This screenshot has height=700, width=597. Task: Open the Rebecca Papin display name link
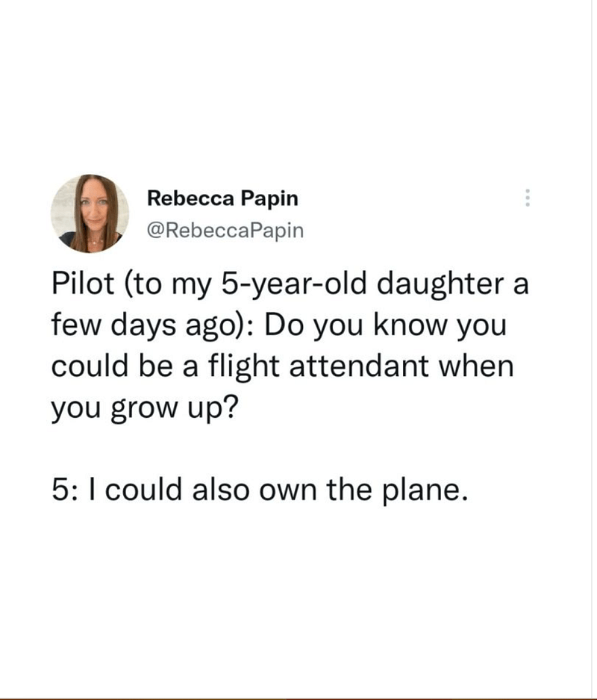coord(222,199)
